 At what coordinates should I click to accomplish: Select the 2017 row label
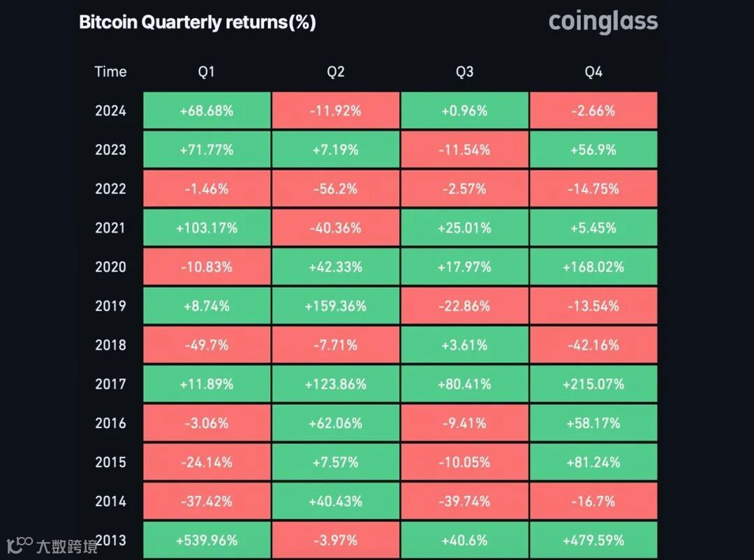[x=110, y=384]
